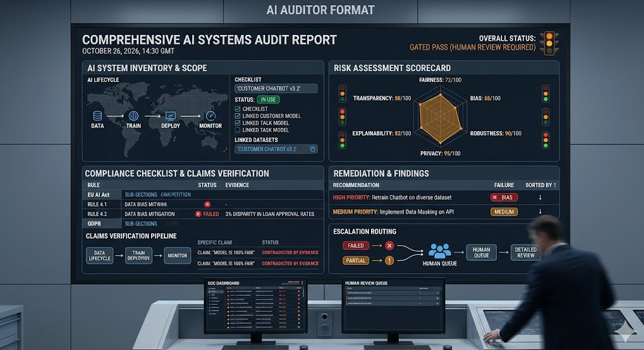Click 'Gated Pass (Human Review Required)' status text
This screenshot has width=644, height=350.
click(472, 47)
